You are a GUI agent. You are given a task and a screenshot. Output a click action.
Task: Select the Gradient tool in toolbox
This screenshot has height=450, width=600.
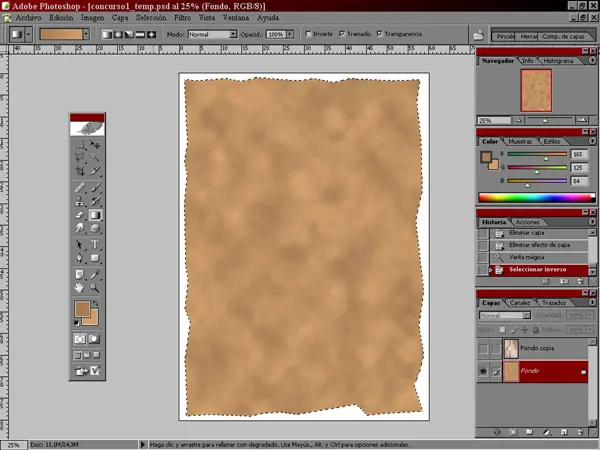96,215
